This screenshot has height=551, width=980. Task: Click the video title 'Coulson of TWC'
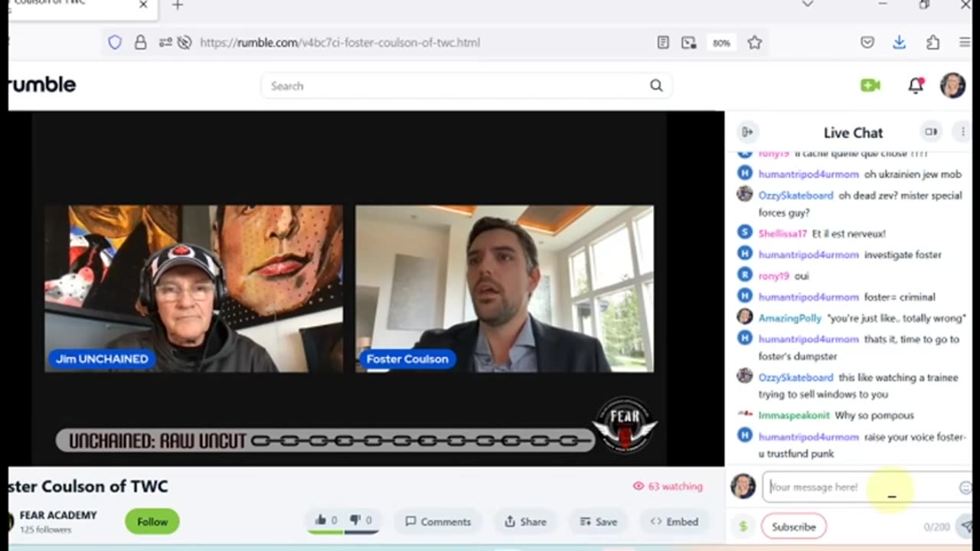(x=87, y=486)
